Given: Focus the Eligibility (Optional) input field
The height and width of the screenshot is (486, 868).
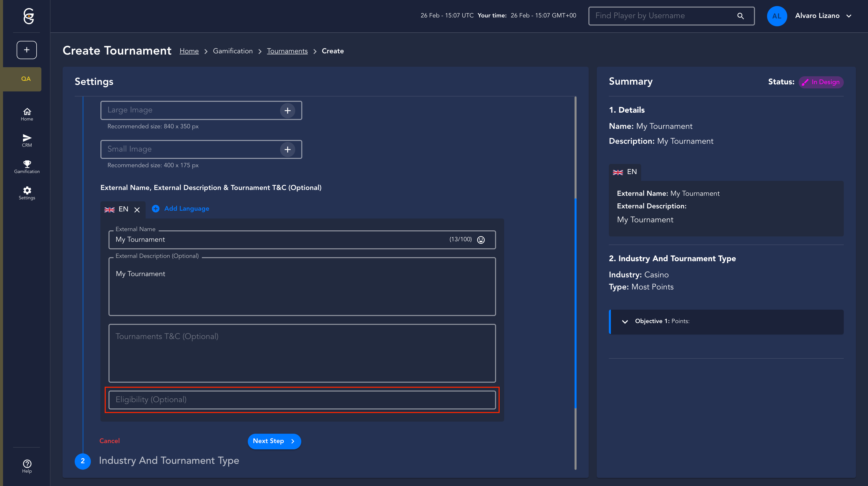Looking at the screenshot, I should click(302, 400).
